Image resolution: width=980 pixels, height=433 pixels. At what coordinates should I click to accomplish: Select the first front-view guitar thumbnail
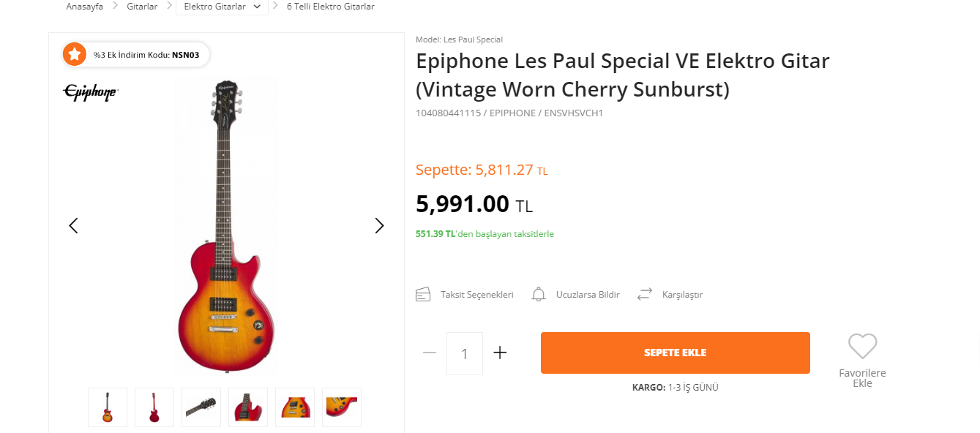click(108, 407)
